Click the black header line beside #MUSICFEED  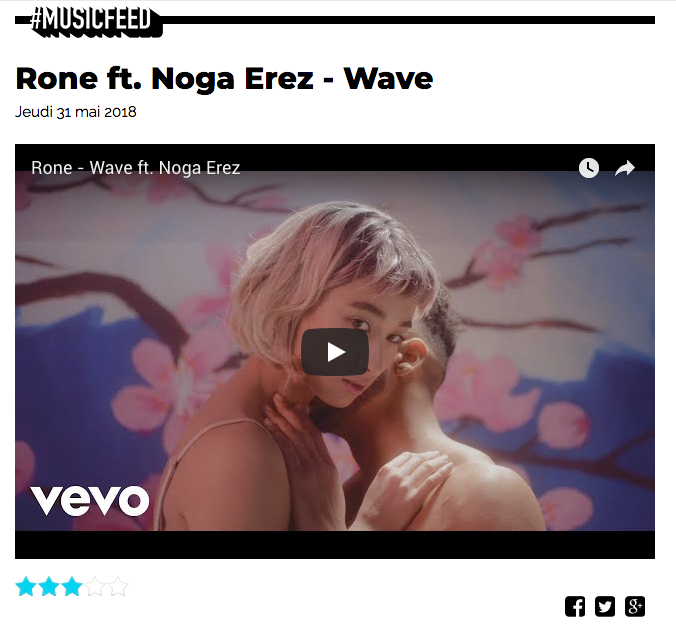(408, 20)
